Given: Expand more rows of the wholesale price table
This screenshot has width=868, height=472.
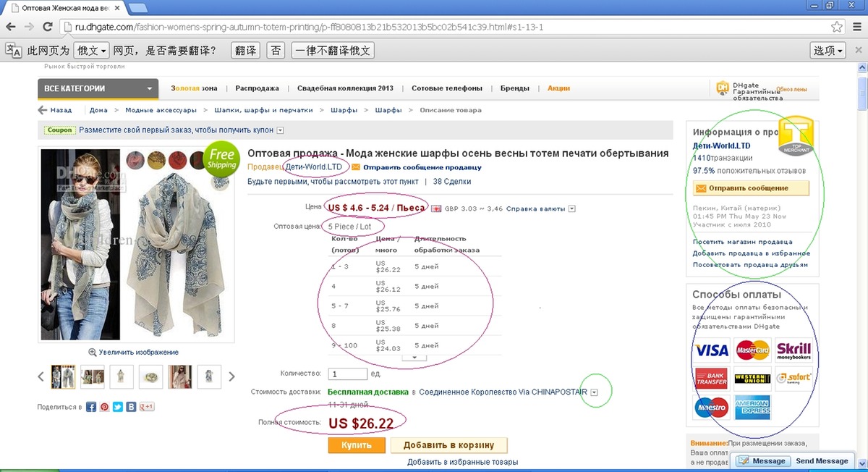Looking at the screenshot, I should tap(414, 357).
